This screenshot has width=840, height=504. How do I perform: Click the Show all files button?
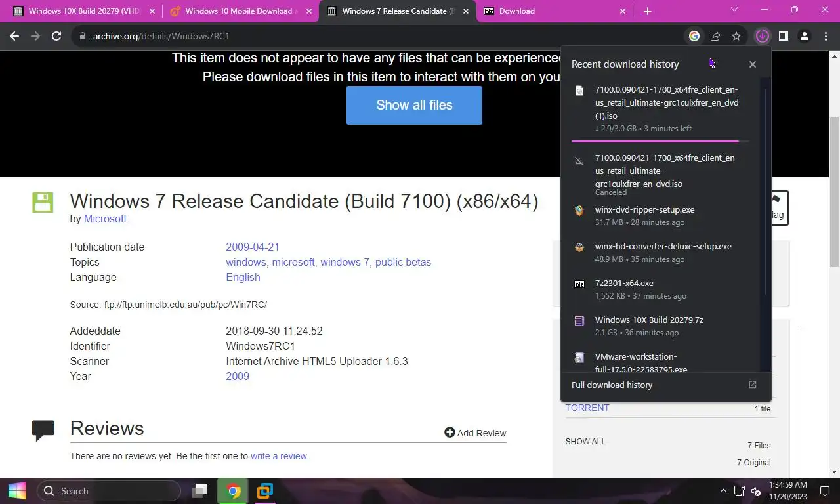click(x=414, y=105)
